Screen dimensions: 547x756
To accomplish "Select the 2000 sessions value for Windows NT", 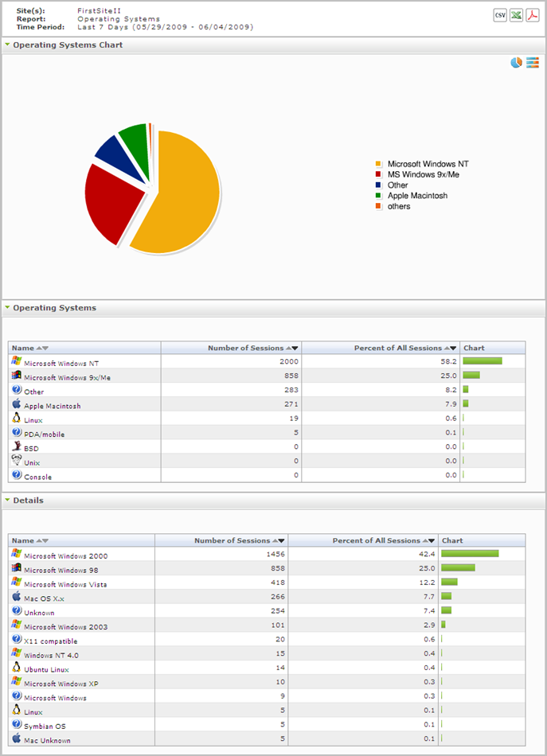I will (289, 361).
